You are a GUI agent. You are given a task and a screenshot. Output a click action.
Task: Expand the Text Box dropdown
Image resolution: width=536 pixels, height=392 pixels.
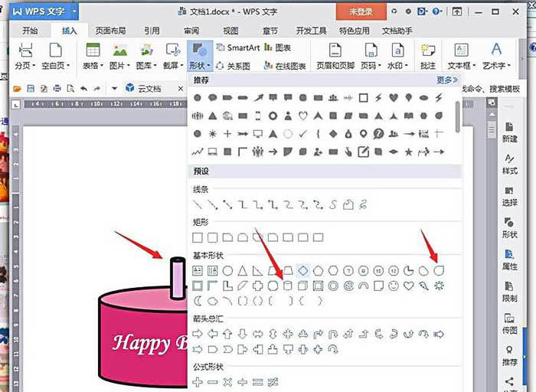[462, 56]
